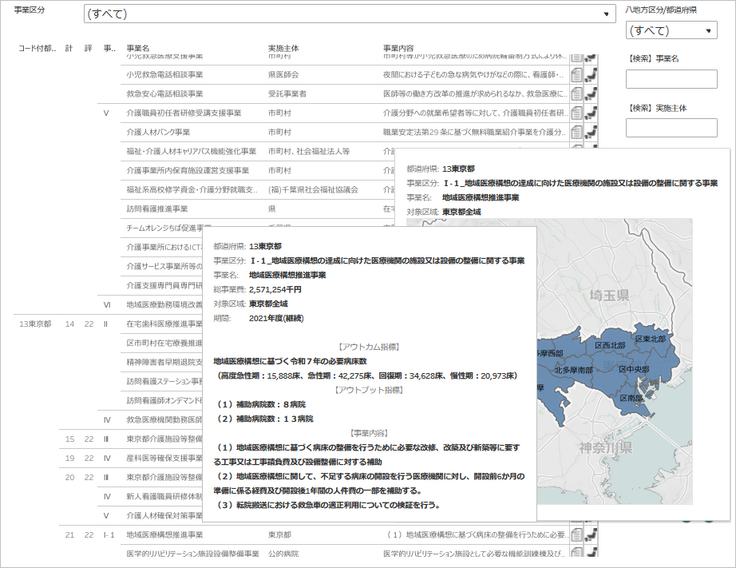Image resolution: width=736 pixels, height=568 pixels.
Task: Open document icon for 救急安心電話相談事業 row
Action: (576, 93)
